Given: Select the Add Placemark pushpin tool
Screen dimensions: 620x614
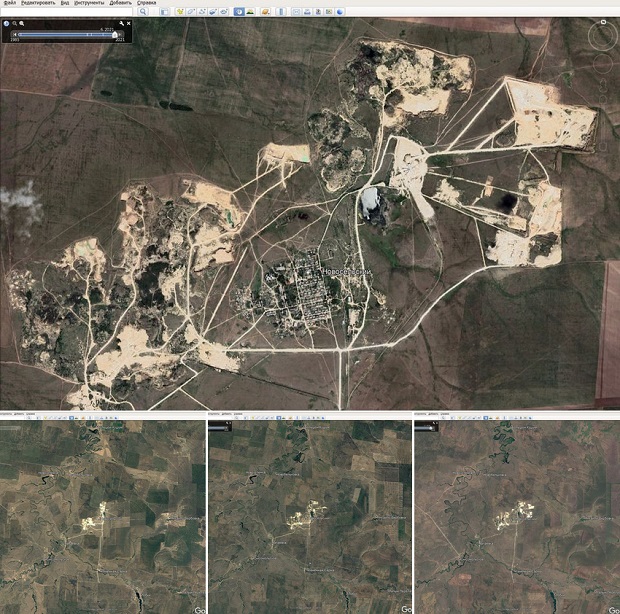Looking at the screenshot, I should point(180,12).
